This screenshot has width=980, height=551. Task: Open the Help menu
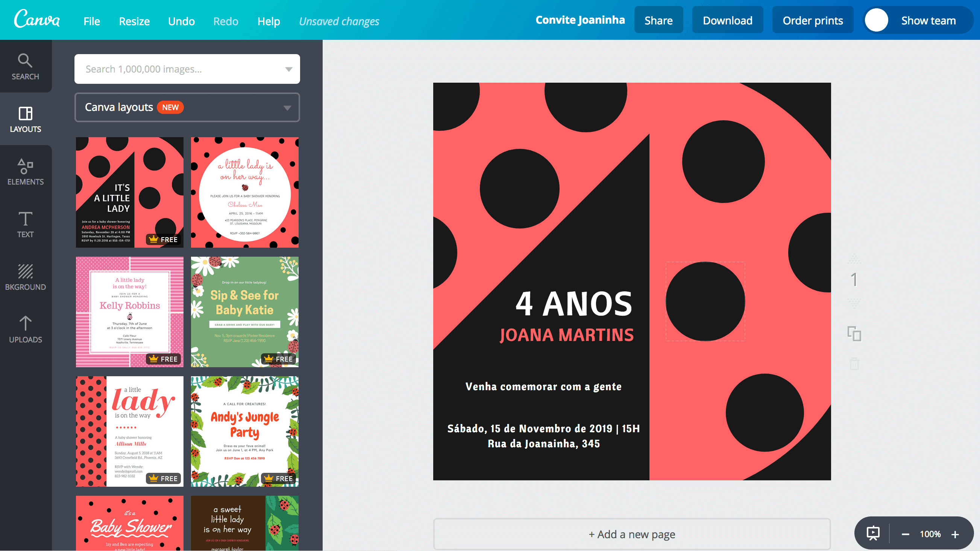tap(269, 21)
